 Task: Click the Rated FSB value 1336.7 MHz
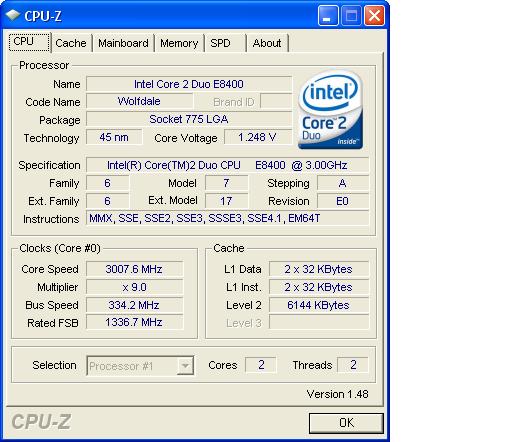134,322
